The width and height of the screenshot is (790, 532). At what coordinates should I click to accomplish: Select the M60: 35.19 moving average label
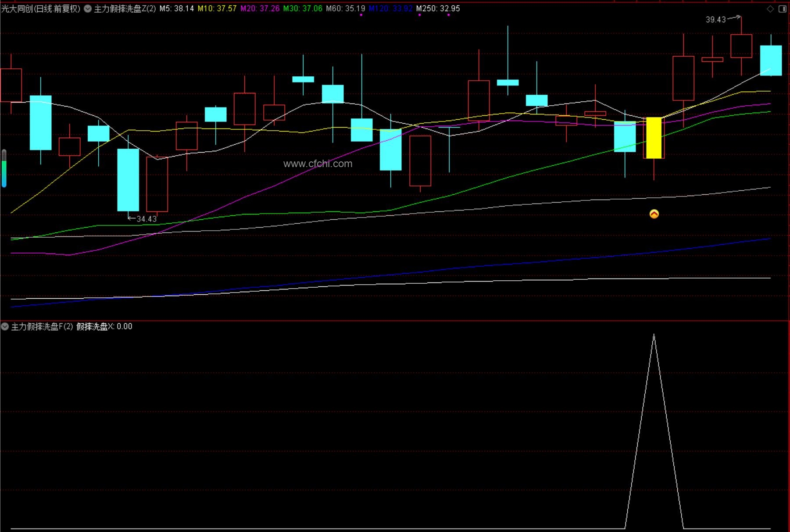(x=346, y=9)
